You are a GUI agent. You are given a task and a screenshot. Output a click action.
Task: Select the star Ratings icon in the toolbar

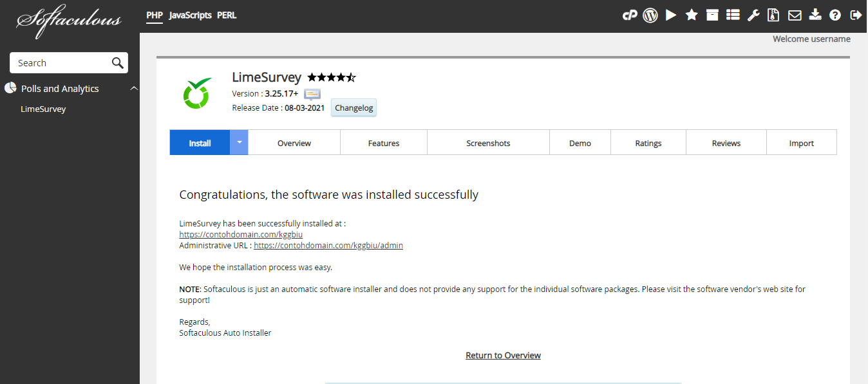(691, 15)
